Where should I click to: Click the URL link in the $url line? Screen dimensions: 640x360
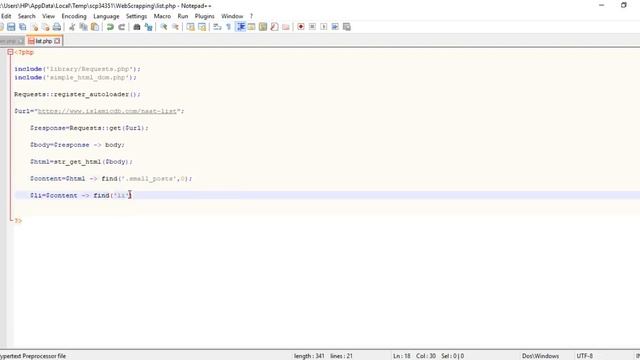tap(107, 111)
